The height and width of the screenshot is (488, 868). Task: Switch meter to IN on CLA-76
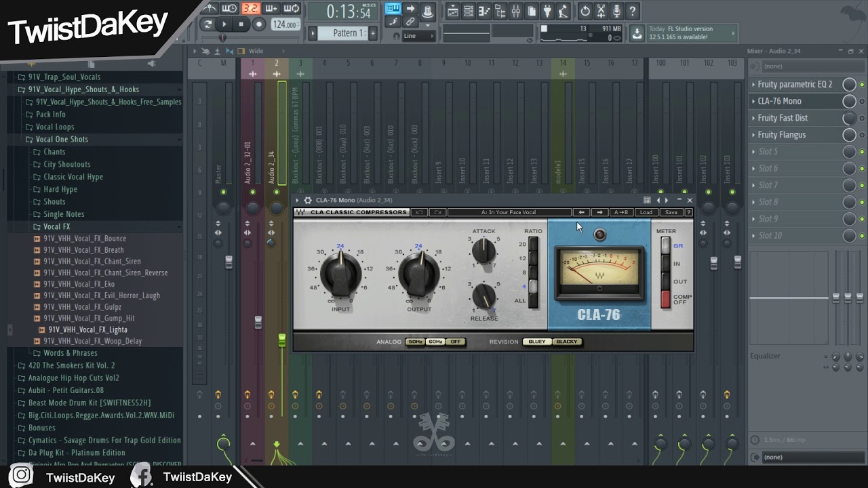pyautogui.click(x=665, y=264)
